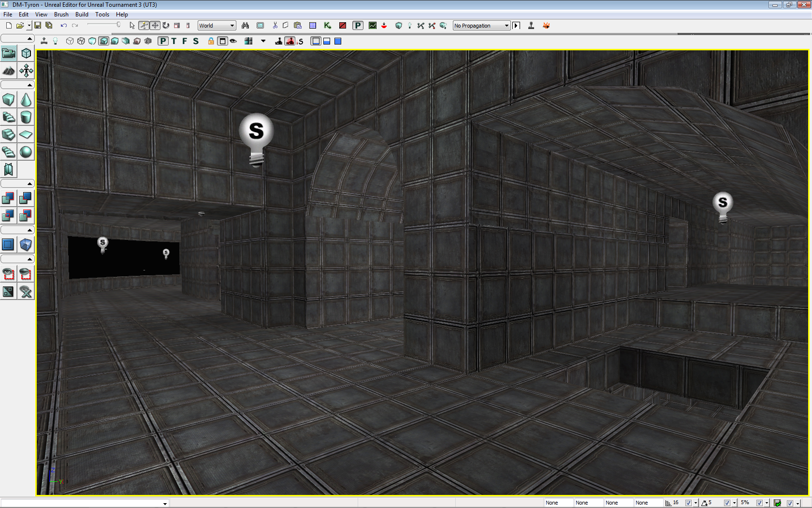Viewport: 812px width, 508px height.
Task: Click the autosave icon in status bar
Action: pos(777,503)
